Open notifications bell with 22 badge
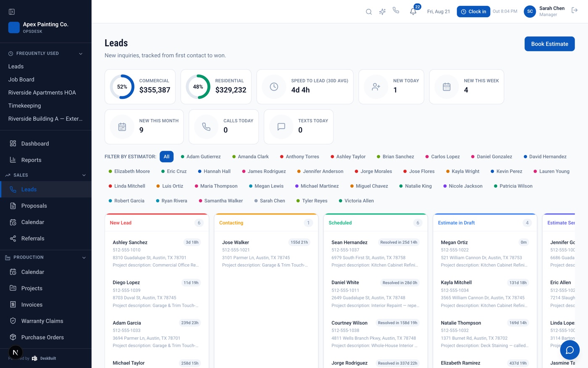 (413, 11)
